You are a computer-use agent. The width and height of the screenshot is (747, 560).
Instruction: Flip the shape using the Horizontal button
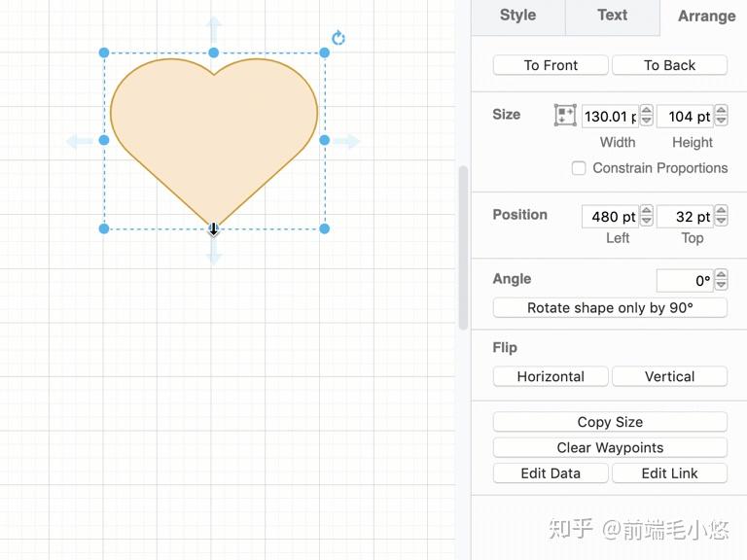(x=551, y=376)
